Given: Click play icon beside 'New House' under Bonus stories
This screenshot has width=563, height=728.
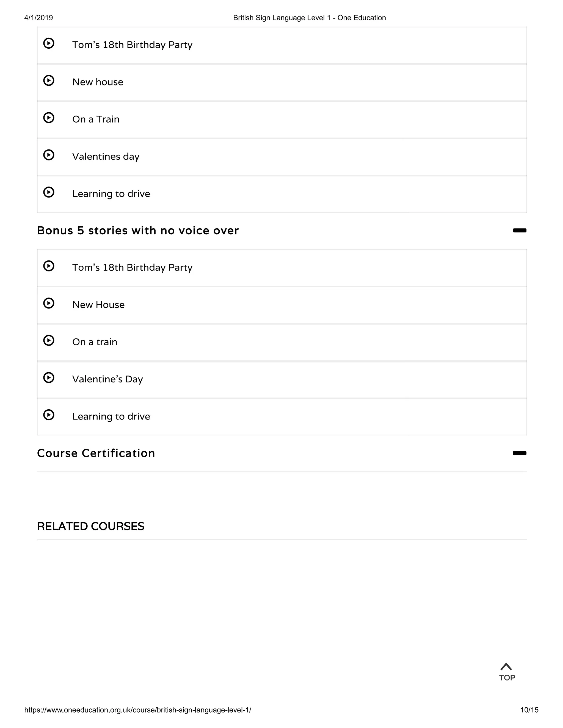Looking at the screenshot, I should pos(49,304).
